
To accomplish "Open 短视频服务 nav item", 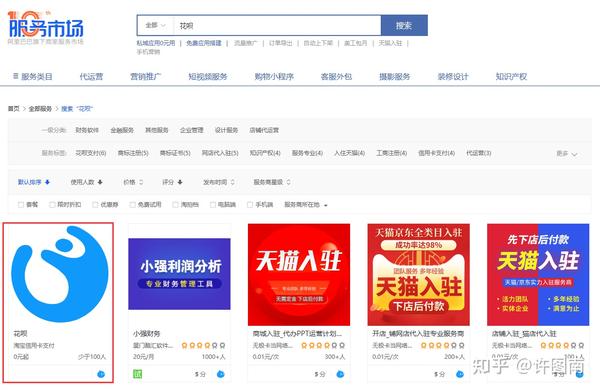I will click(x=208, y=77).
